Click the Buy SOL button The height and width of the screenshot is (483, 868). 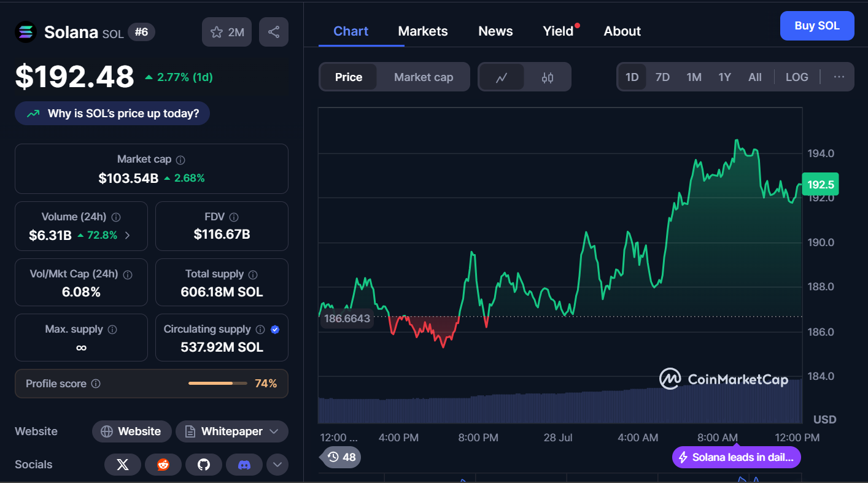(817, 26)
